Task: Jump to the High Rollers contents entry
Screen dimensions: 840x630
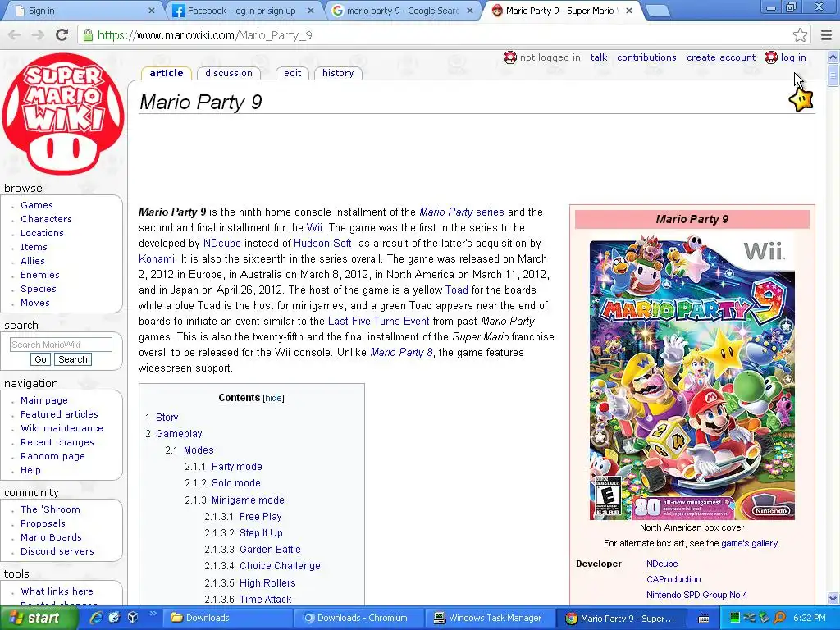Action: [267, 583]
